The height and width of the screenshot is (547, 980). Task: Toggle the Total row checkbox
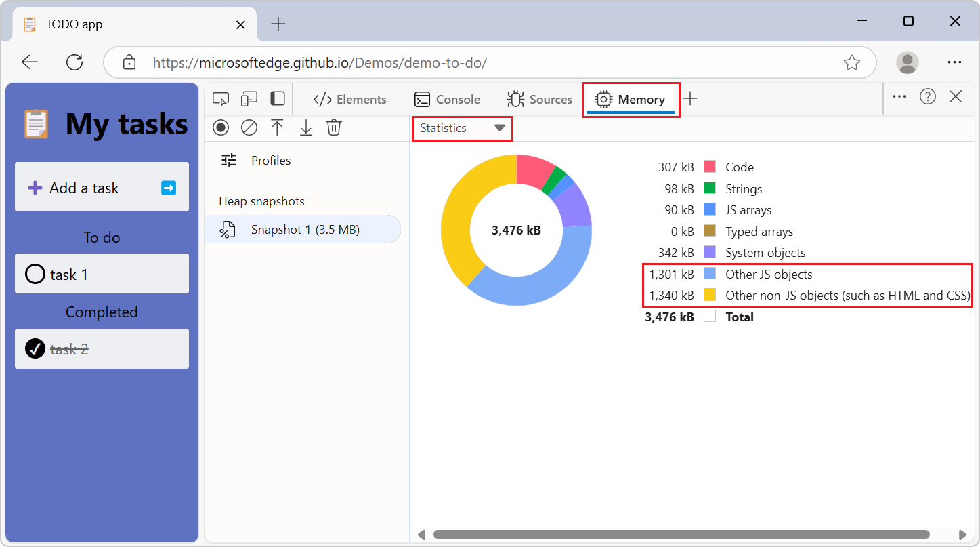[x=709, y=317]
